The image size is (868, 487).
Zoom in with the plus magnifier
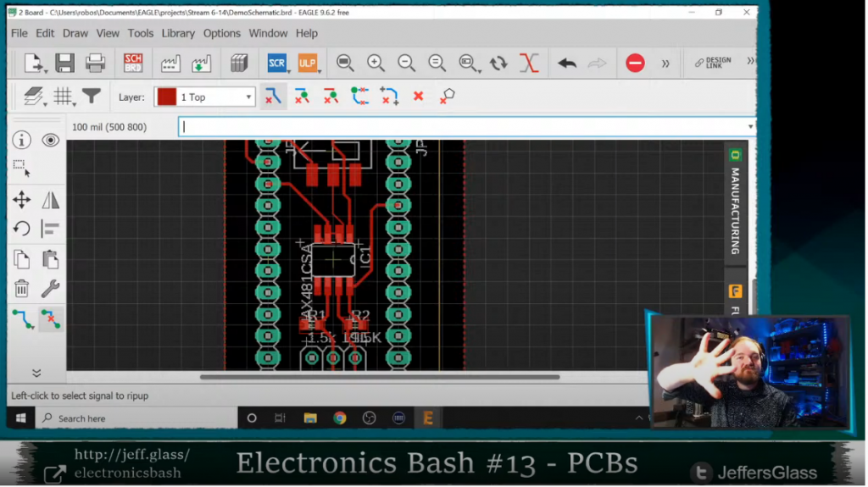(376, 63)
